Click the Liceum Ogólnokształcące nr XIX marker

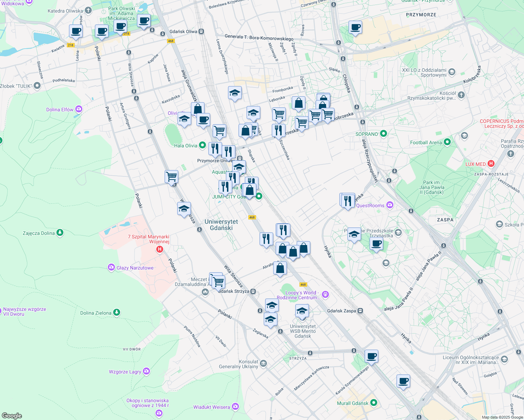[504, 359]
